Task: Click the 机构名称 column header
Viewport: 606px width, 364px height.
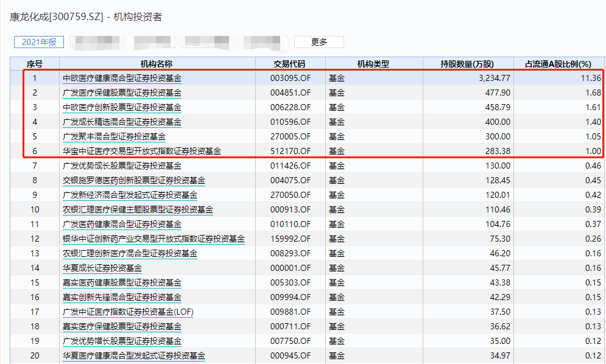Action: click(x=157, y=63)
